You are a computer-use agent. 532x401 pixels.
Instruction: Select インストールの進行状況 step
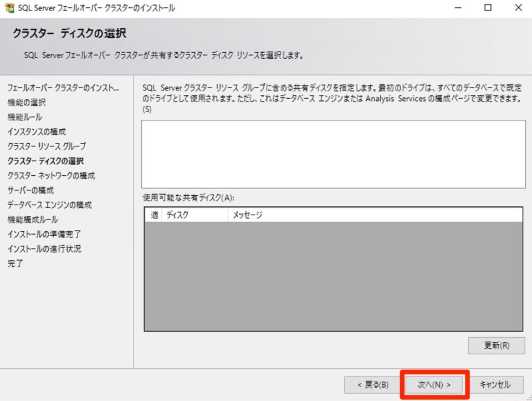[44, 248]
